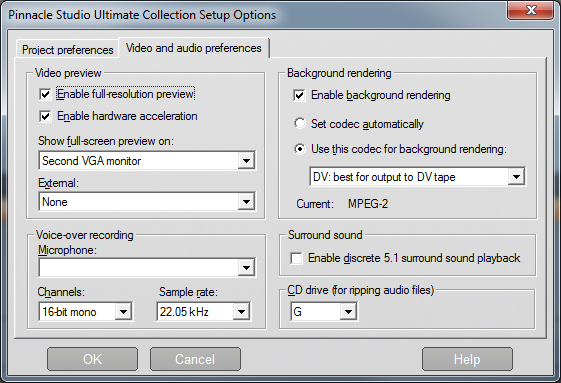Click the Surround sound group label
Screen dimensions: 561x383
coord(325,235)
